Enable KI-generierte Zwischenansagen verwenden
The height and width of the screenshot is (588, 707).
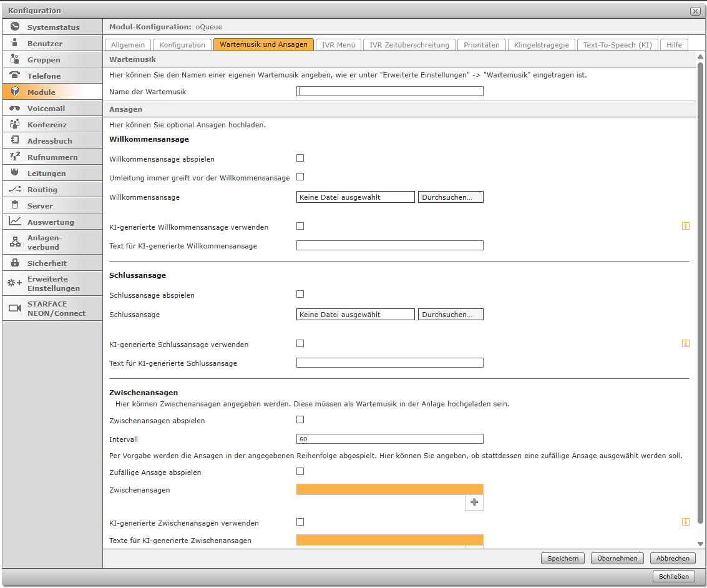tap(300, 522)
